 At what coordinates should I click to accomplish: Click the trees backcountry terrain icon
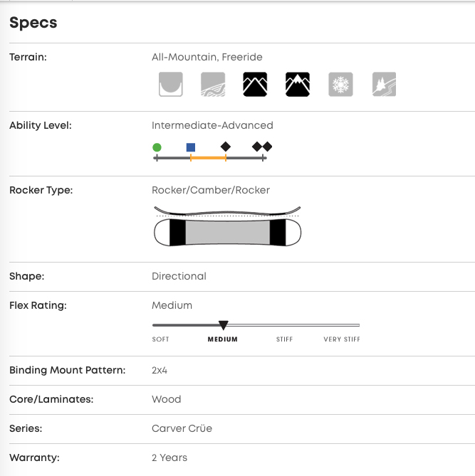(384, 85)
